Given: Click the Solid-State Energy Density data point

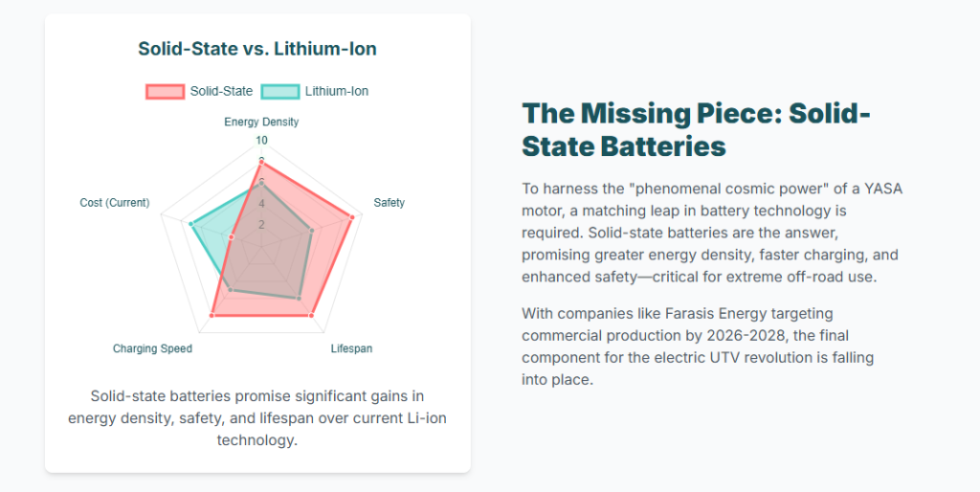Looking at the screenshot, I should coord(261,163).
